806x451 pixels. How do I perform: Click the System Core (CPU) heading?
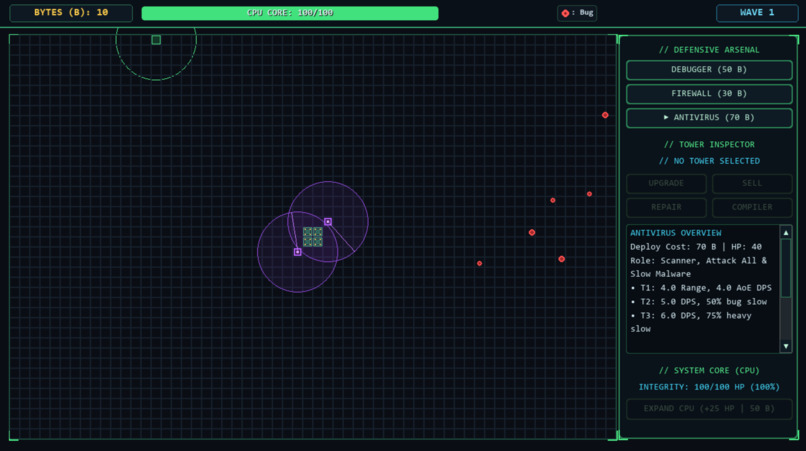(709, 370)
